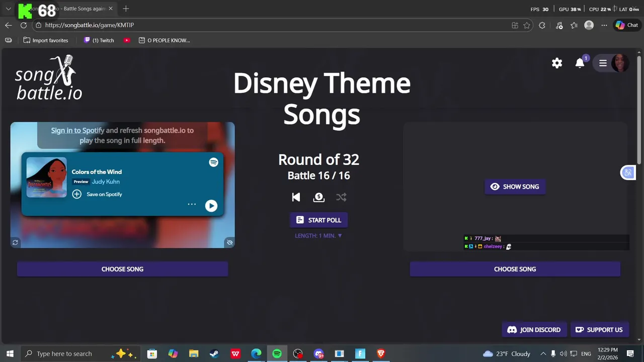Viewport: 644px width, 362px height.
Task: Open Spotify embed more options dots
Action: (x=192, y=204)
